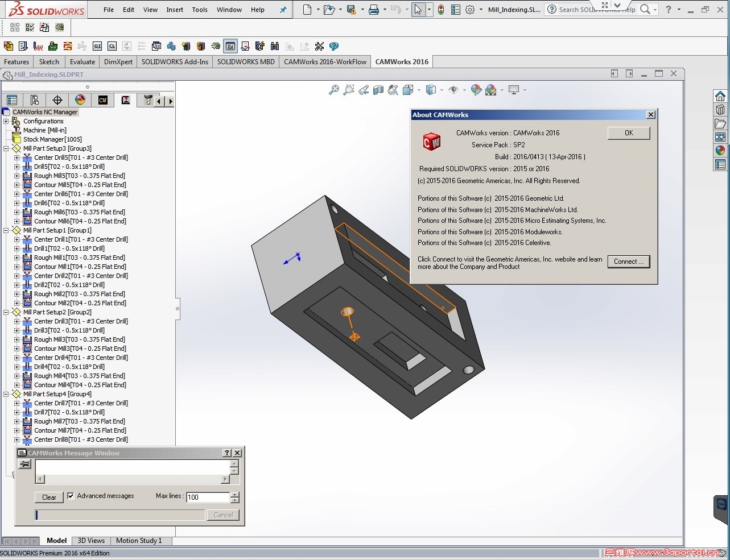The width and height of the screenshot is (730, 560).
Task: Select the Machine [Mill-in] tree item
Action: click(x=44, y=130)
